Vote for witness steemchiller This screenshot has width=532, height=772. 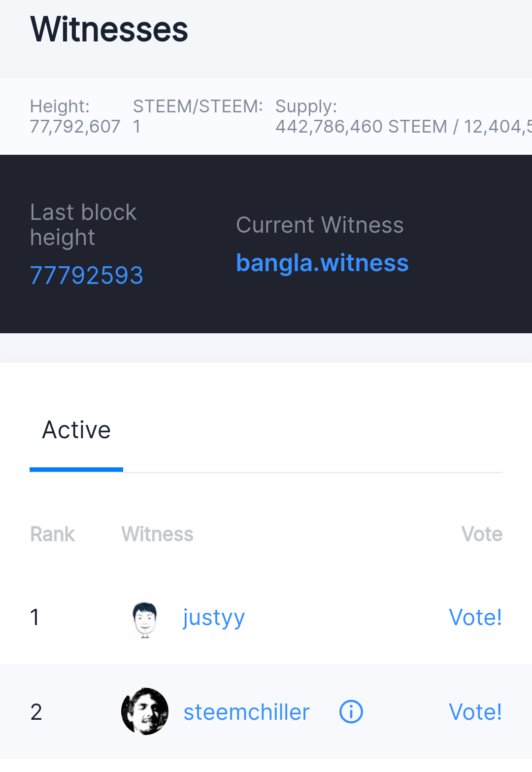point(475,712)
